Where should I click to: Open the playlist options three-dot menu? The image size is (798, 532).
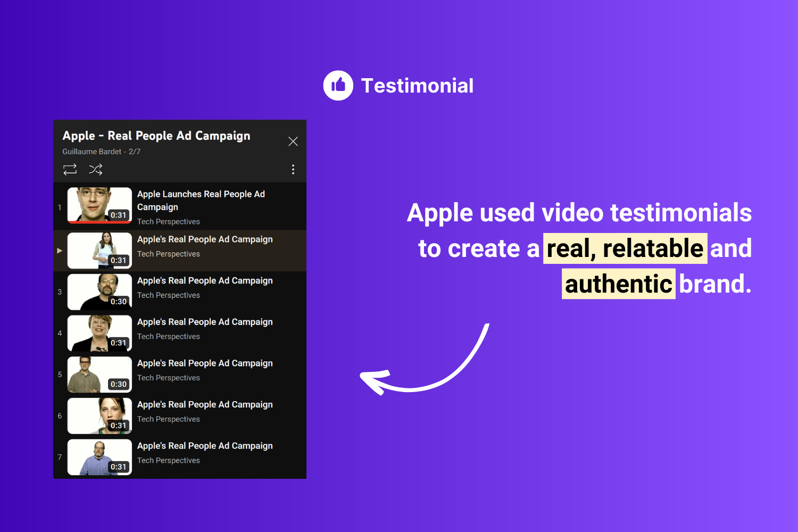click(x=293, y=169)
